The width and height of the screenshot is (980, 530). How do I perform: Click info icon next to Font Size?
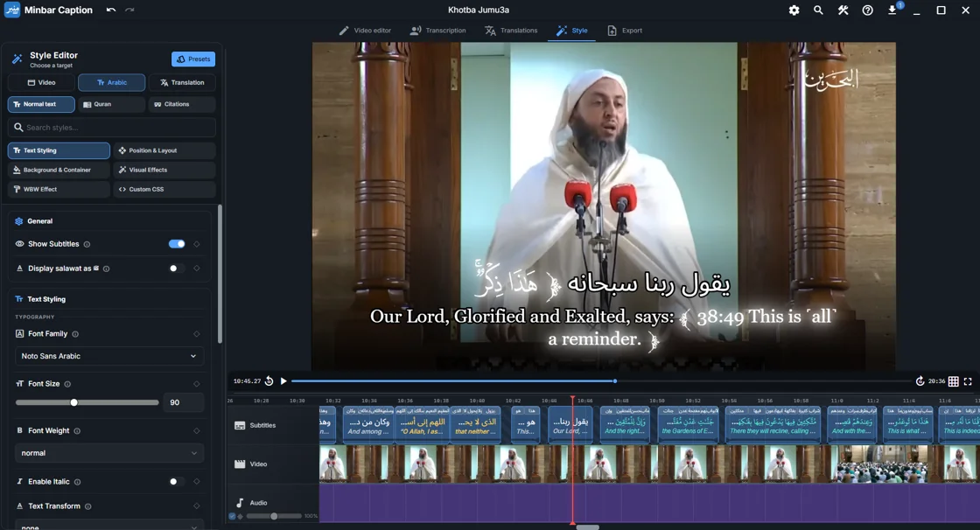point(67,384)
